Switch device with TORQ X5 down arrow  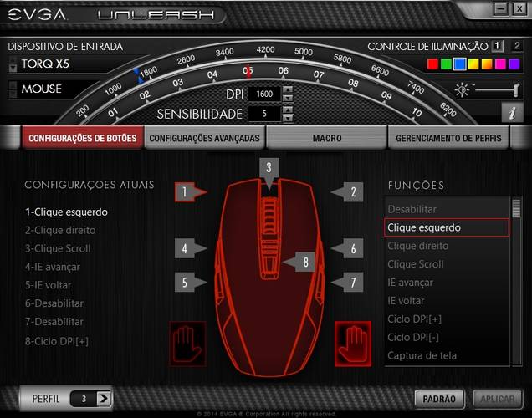coord(13,69)
